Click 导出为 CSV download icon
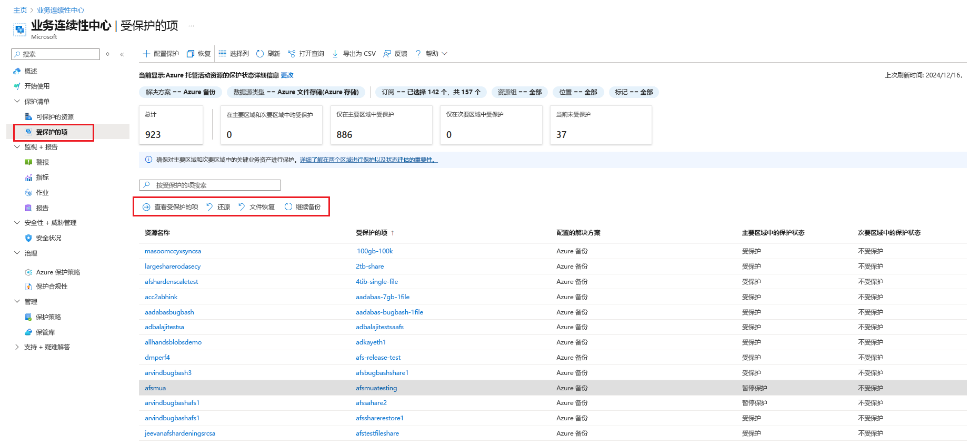The width and height of the screenshot is (980, 444). [x=335, y=54]
